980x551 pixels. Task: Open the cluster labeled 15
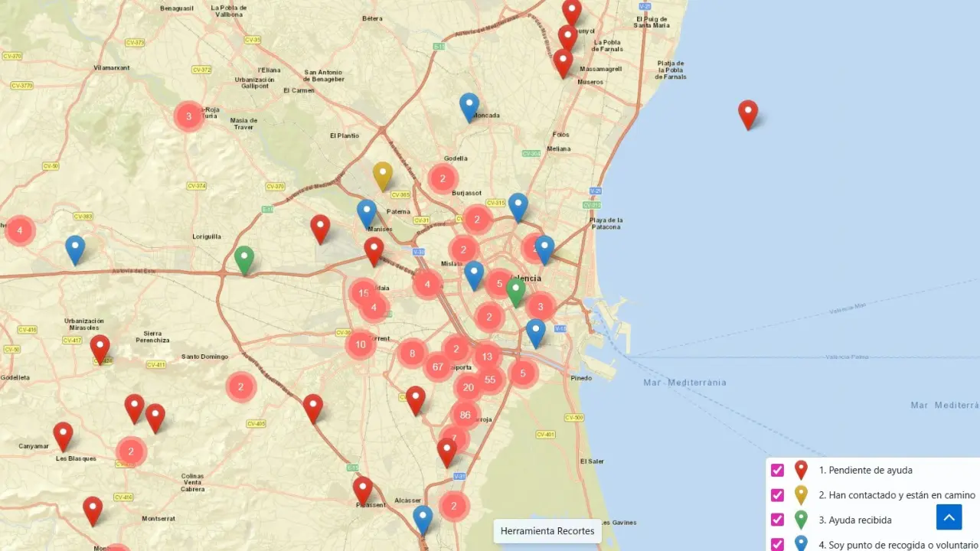point(364,293)
